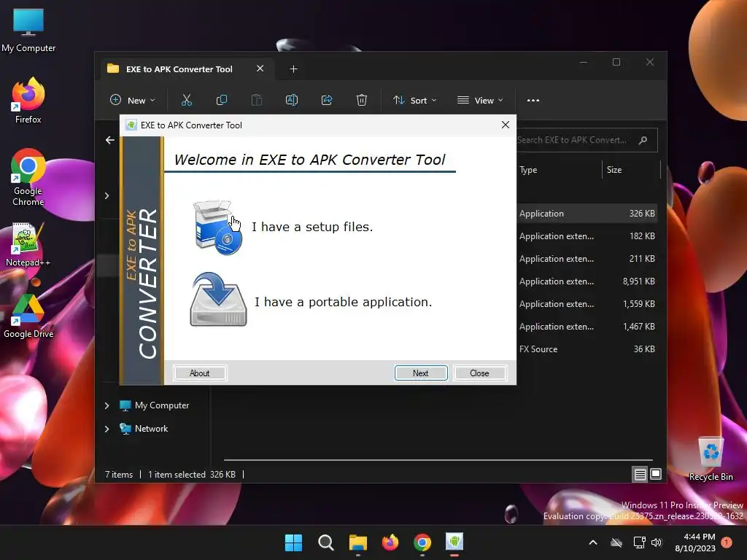This screenshot has width=747, height=560.
Task: Open the Recycle Bin desktop icon
Action: click(x=711, y=458)
